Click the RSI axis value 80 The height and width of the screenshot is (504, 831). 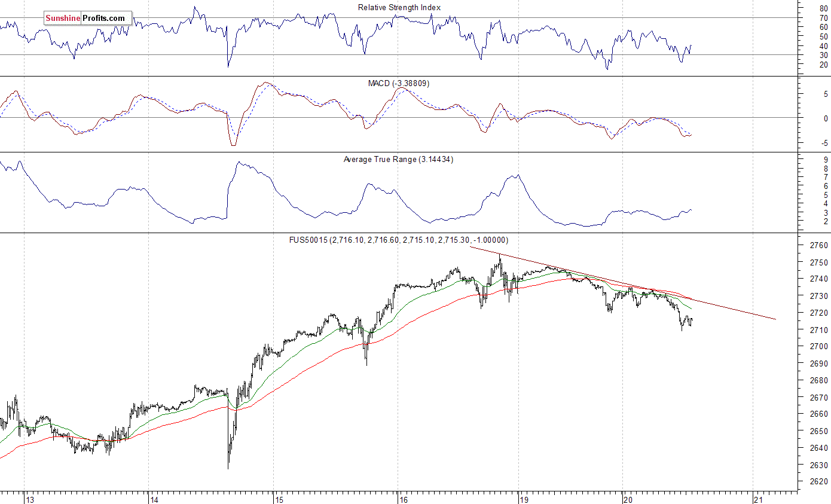click(x=823, y=8)
